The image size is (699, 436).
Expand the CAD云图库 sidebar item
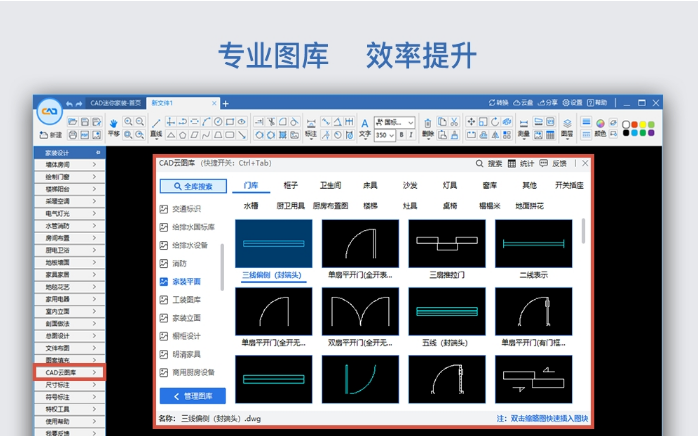[70, 372]
